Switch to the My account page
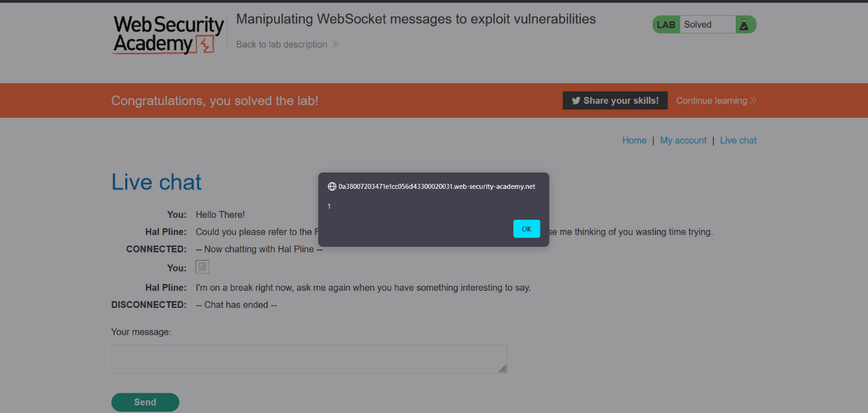 point(683,140)
